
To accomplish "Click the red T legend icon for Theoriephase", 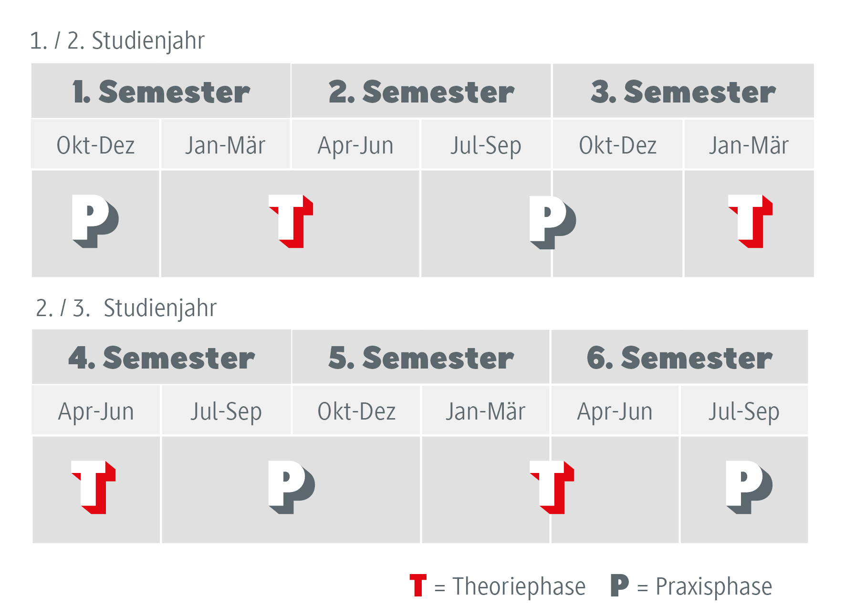I will tap(418, 585).
